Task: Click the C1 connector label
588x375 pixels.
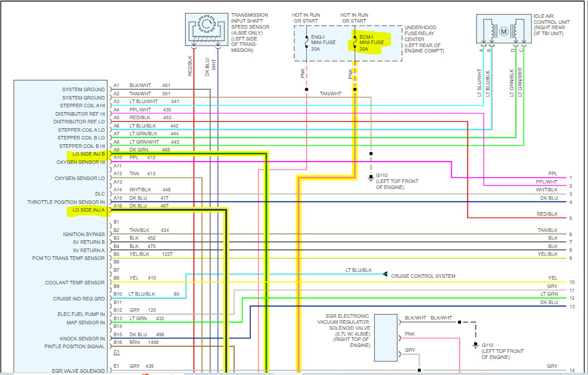Action: click(116, 352)
